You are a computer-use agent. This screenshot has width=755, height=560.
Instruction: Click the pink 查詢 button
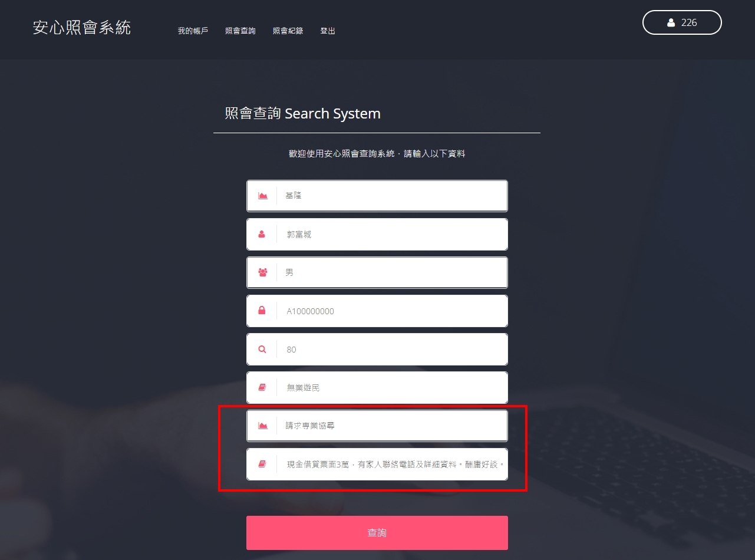click(377, 533)
